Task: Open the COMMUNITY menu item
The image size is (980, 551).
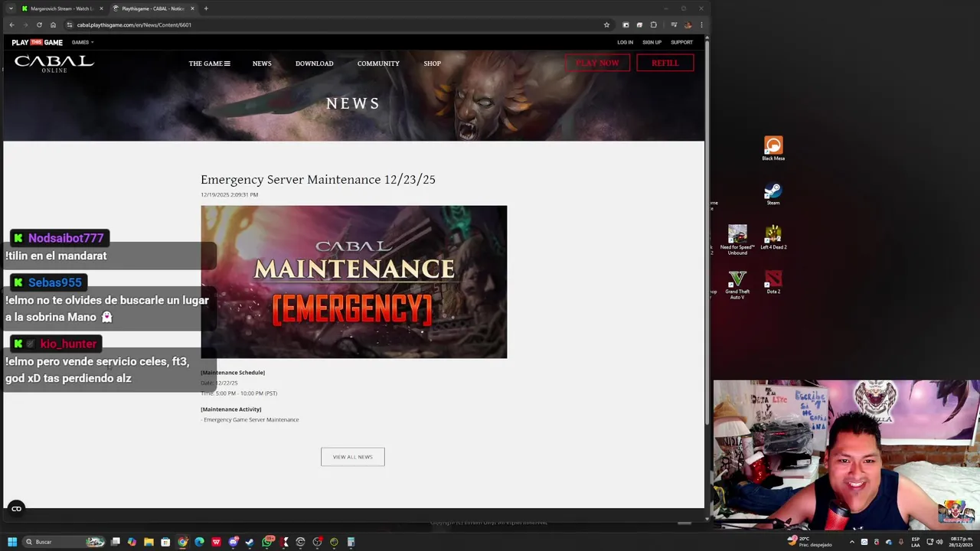Action: click(378, 64)
